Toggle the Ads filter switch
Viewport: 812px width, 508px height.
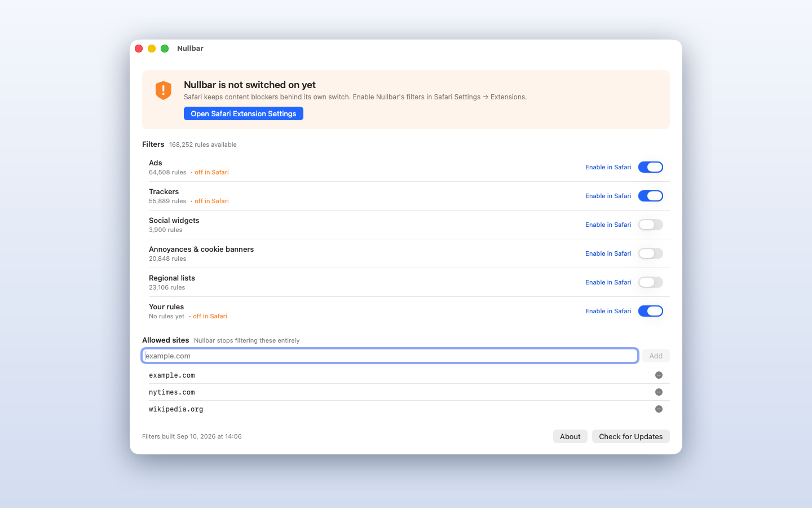coord(651,167)
